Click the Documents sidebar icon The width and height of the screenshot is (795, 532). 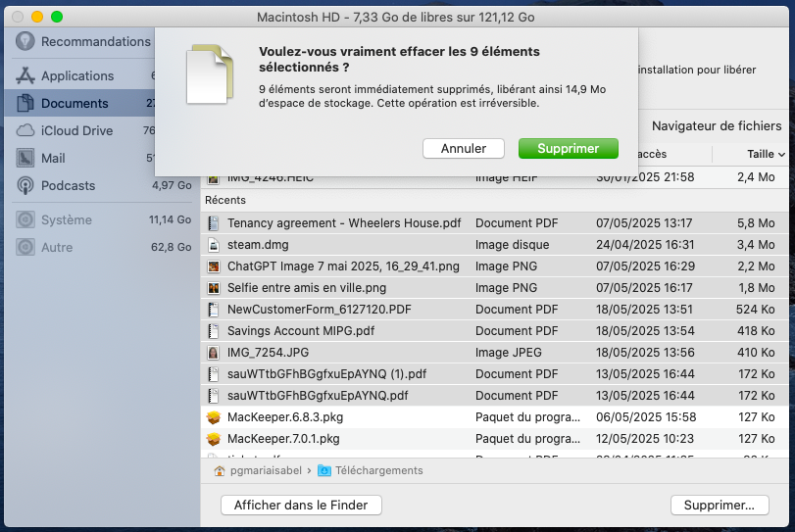tap(25, 103)
